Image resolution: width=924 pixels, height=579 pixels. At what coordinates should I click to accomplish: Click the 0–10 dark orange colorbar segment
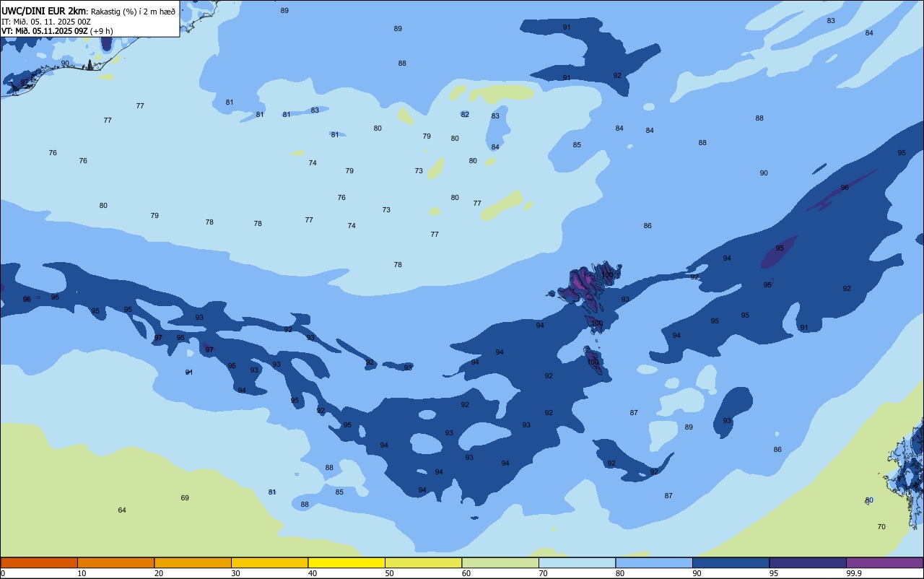39,562
